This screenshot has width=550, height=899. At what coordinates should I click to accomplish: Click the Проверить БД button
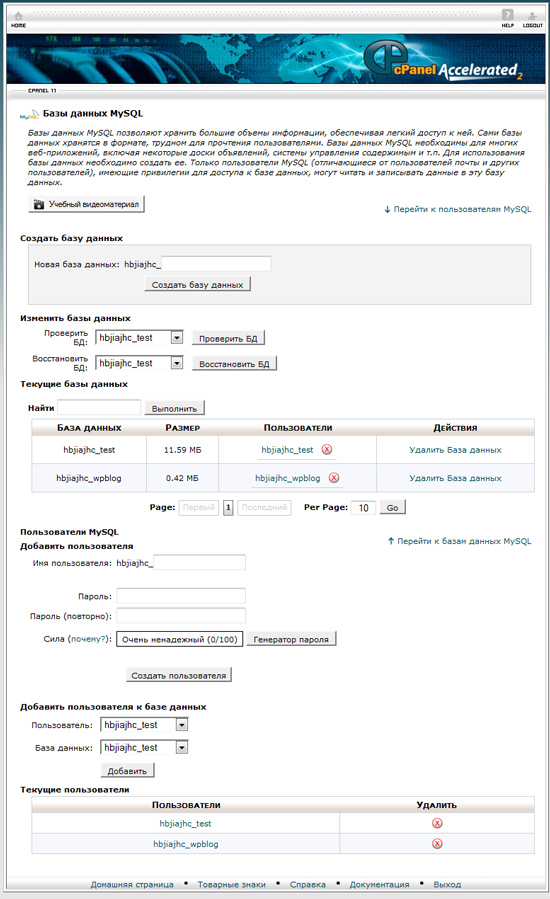pos(228,338)
